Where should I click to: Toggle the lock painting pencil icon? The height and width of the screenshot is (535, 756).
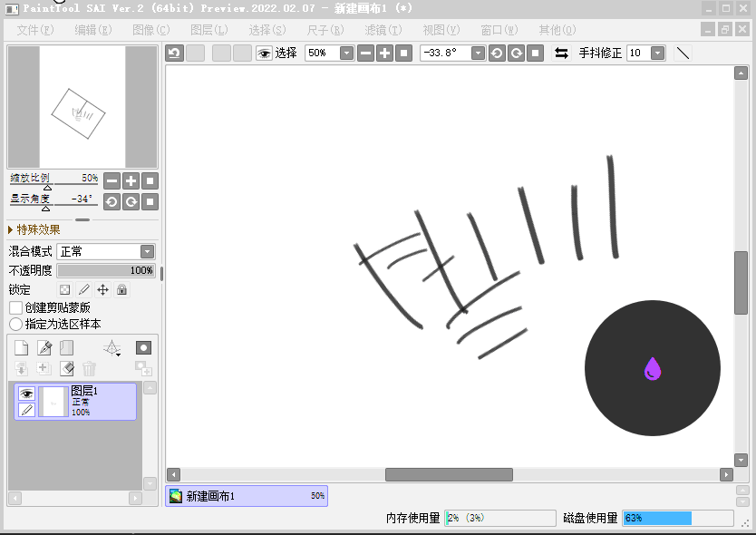click(84, 289)
